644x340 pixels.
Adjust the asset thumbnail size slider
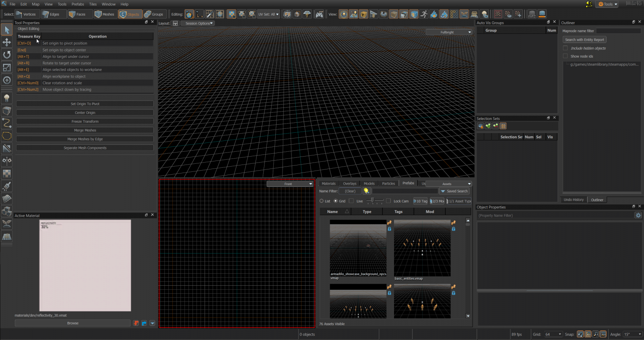[373, 200]
